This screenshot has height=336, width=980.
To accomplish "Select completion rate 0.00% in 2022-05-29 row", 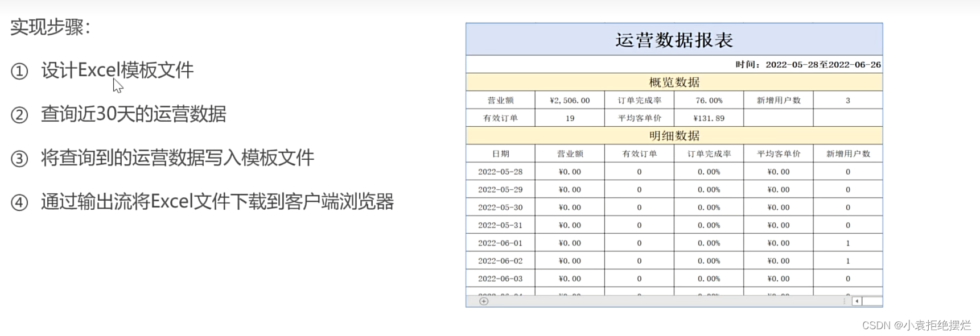I will point(709,189).
